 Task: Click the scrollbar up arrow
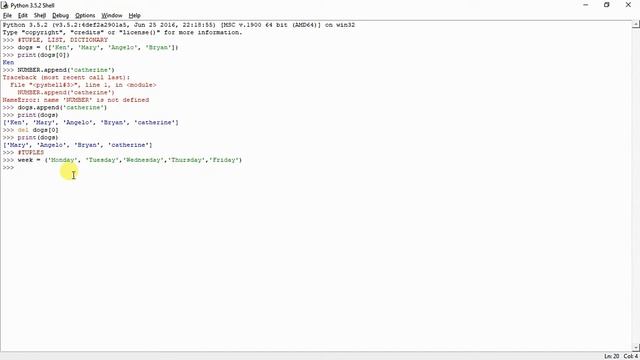point(636,24)
